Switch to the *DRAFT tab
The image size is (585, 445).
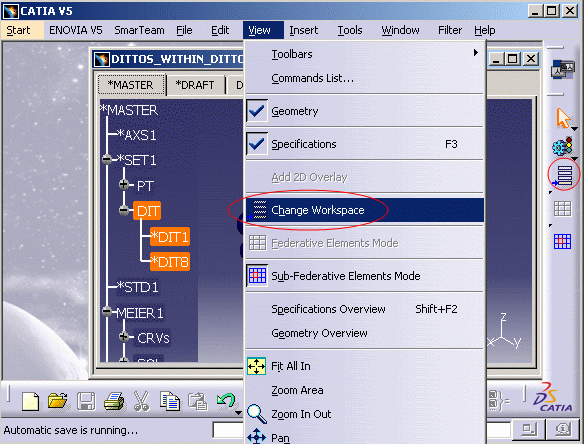(195, 85)
